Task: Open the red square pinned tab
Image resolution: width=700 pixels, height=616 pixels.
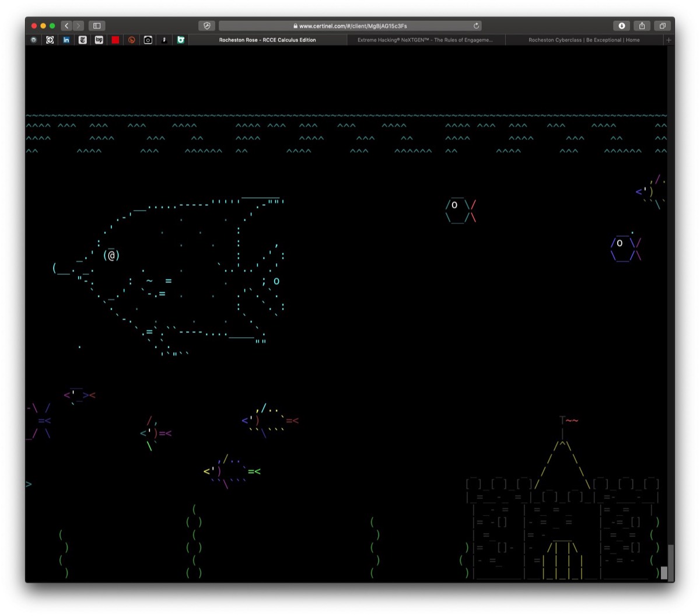Action: pos(116,40)
